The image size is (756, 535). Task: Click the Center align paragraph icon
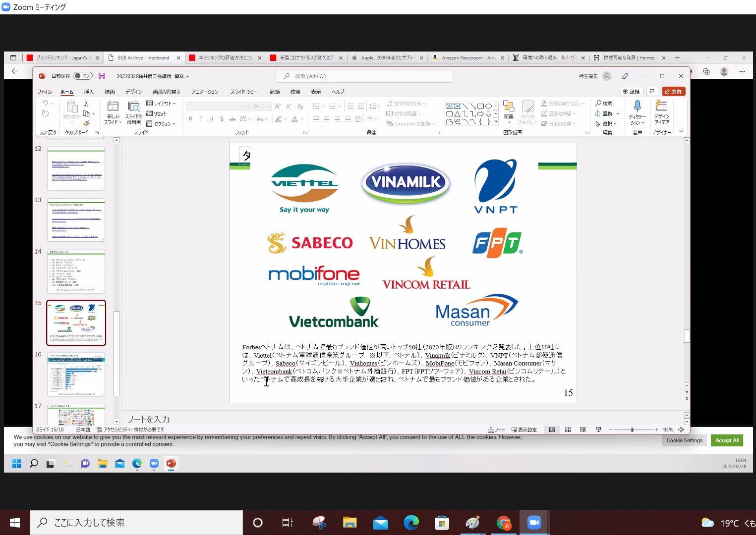tap(326, 119)
